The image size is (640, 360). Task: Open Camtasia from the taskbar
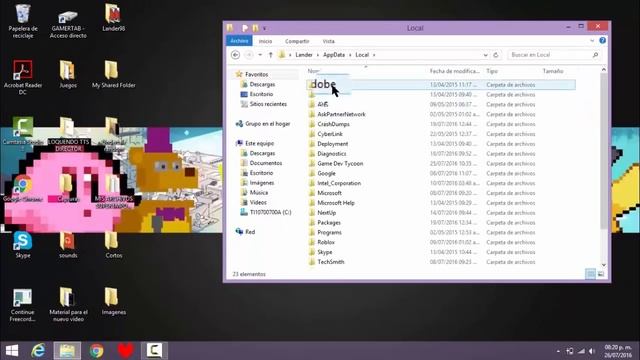coord(154,351)
